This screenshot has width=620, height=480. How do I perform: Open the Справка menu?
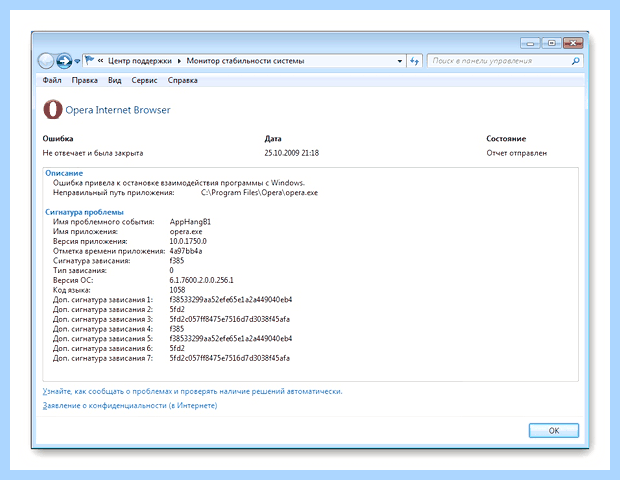(182, 80)
